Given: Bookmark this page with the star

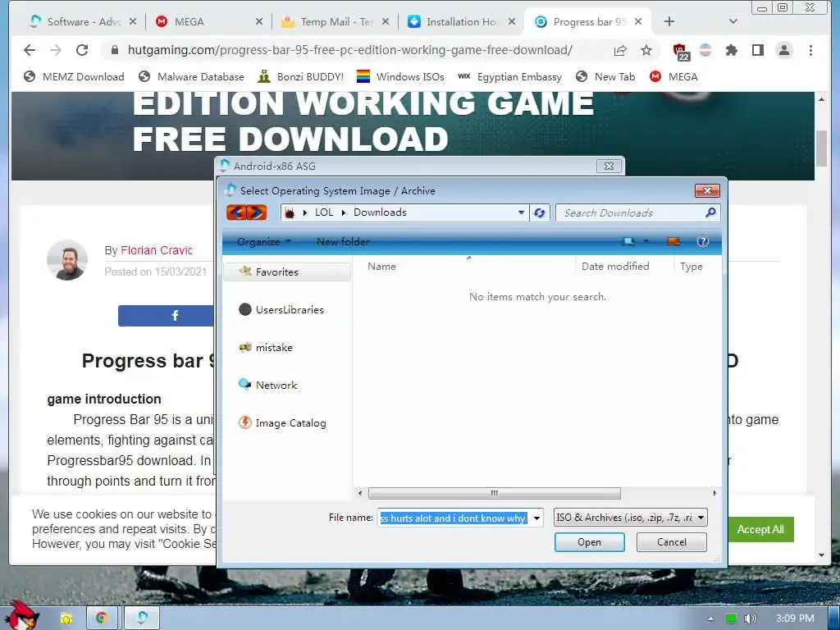Looking at the screenshot, I should tap(646, 50).
